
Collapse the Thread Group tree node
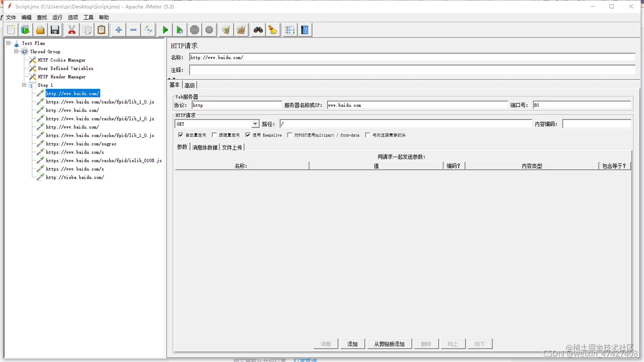tap(16, 51)
